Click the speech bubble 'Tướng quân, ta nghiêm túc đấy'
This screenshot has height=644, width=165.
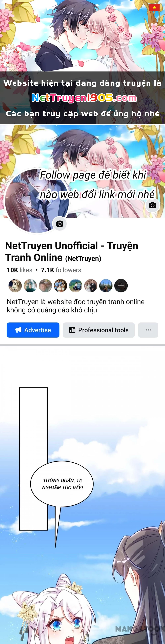pyautogui.click(x=62, y=484)
